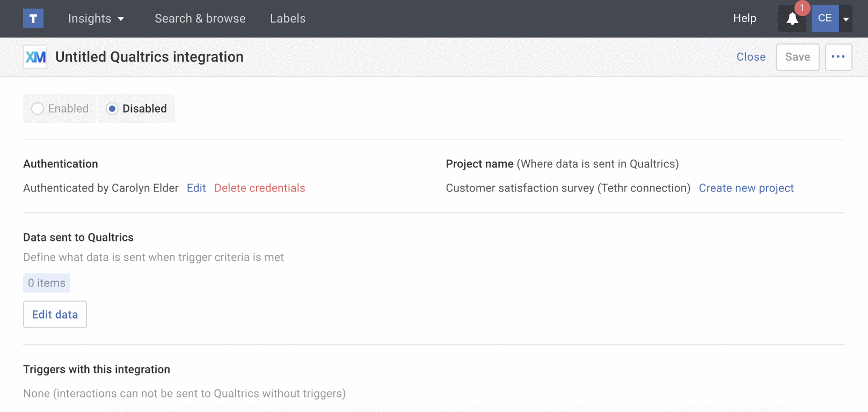
Task: Open the Help menu item
Action: (x=745, y=19)
